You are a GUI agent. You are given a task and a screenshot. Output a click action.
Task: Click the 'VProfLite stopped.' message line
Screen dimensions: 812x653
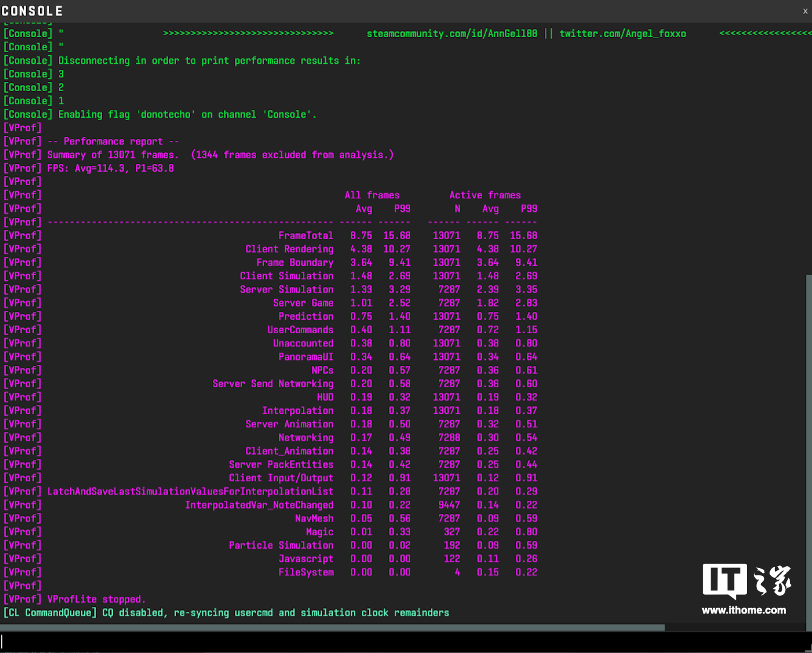(x=96, y=599)
